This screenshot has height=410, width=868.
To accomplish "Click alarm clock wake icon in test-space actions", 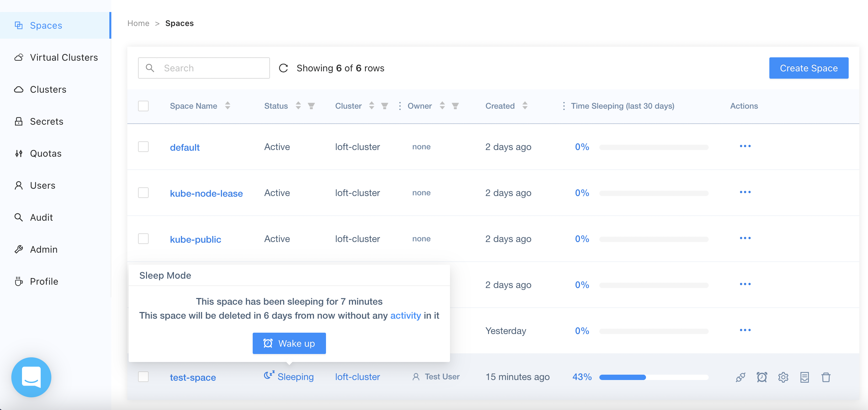I will point(762,377).
